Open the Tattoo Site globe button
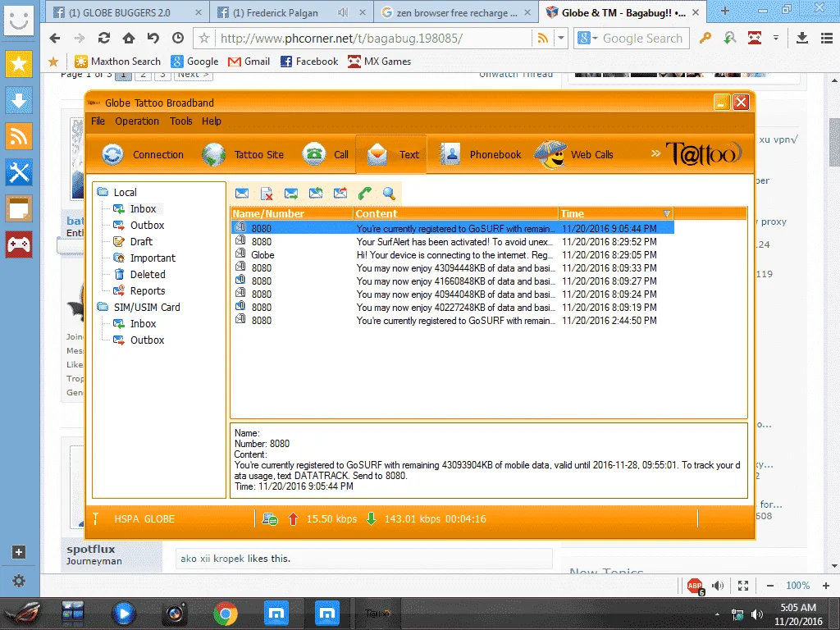The width and height of the screenshot is (840, 630). pos(243,154)
